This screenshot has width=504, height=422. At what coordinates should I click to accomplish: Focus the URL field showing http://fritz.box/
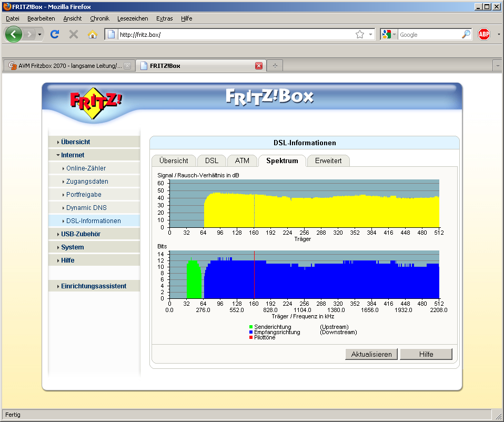[x=236, y=34]
